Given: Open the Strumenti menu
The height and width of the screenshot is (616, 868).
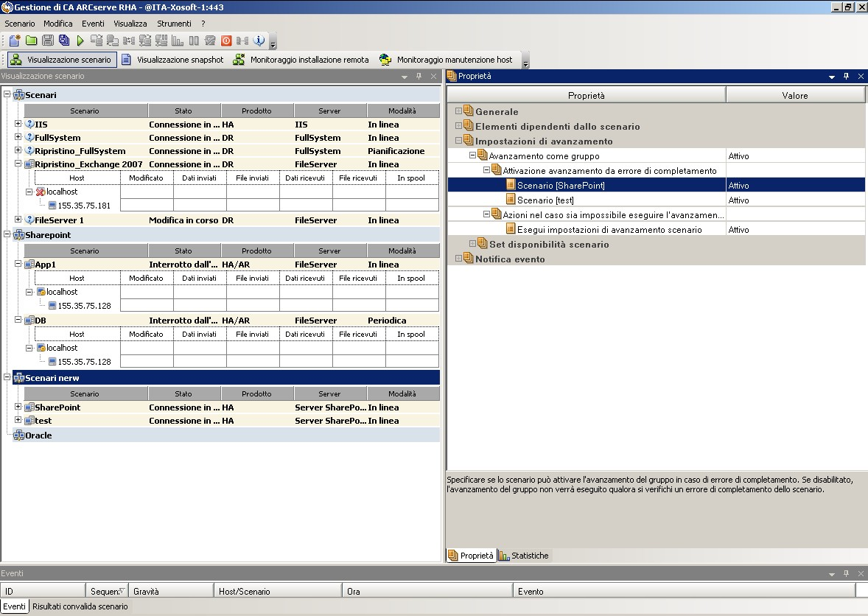Looking at the screenshot, I should coord(174,24).
